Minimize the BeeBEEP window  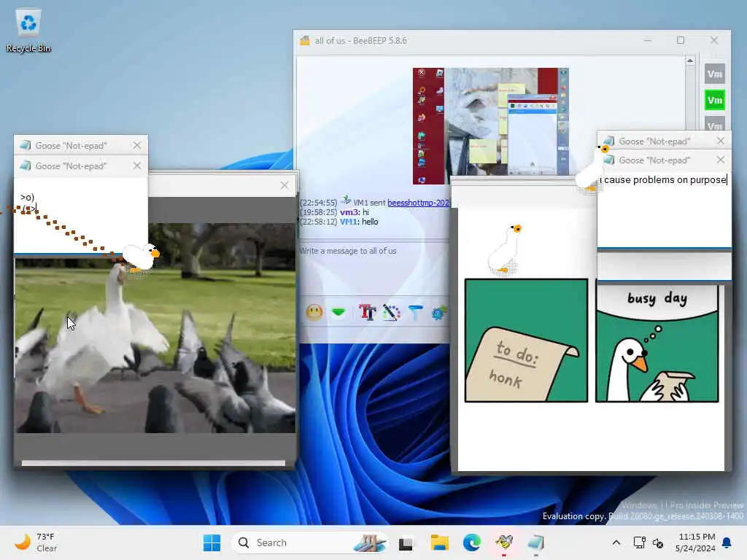(648, 41)
